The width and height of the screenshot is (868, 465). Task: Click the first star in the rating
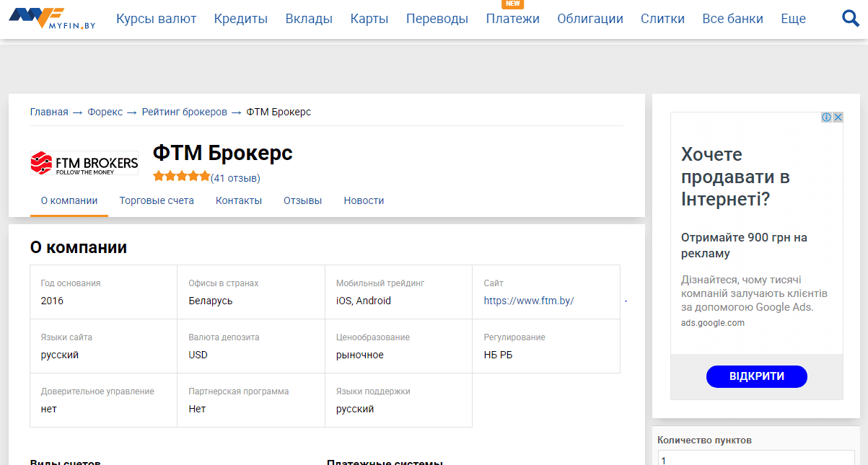pos(159,175)
